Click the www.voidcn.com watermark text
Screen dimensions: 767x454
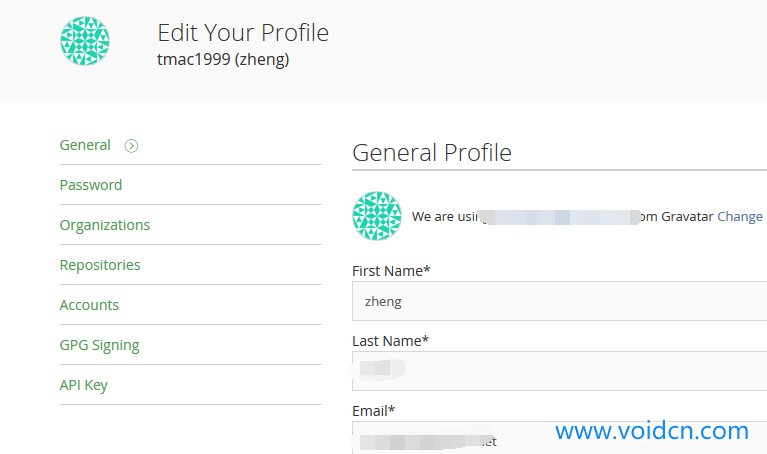pyautogui.click(x=652, y=431)
